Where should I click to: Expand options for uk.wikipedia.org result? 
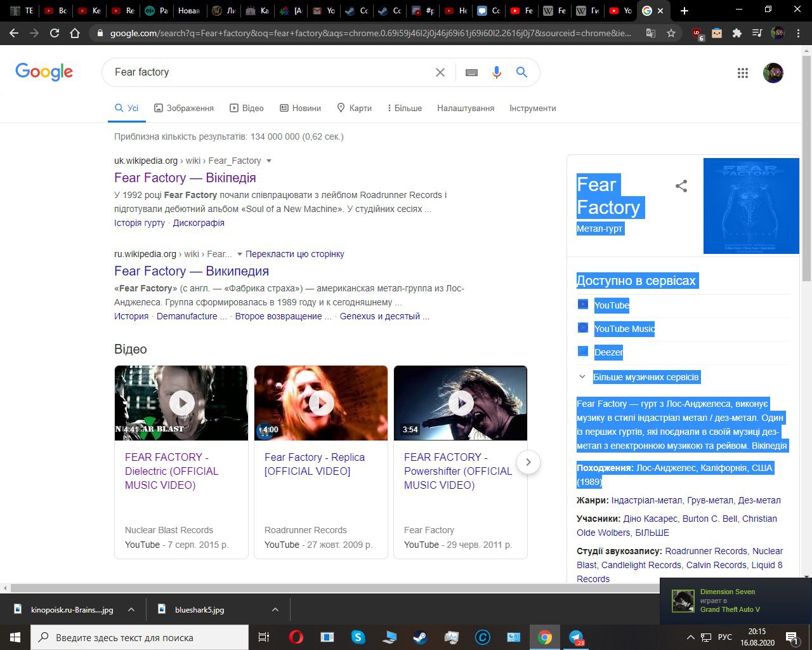(x=269, y=161)
